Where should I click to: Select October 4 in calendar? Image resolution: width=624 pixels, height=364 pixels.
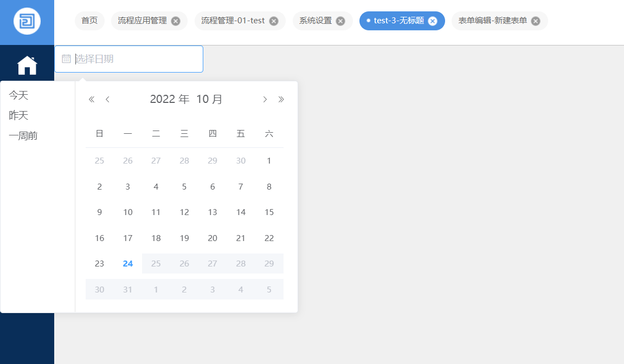click(156, 186)
